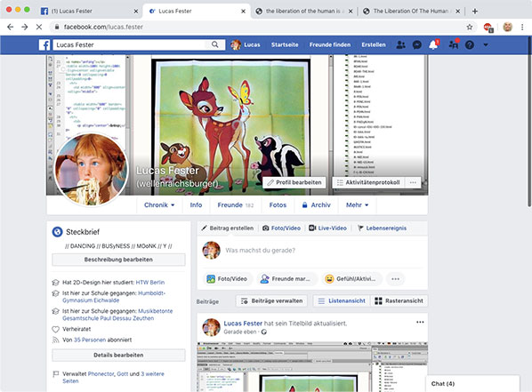
Task: Click the profile picture thumbnail
Action: [92, 170]
